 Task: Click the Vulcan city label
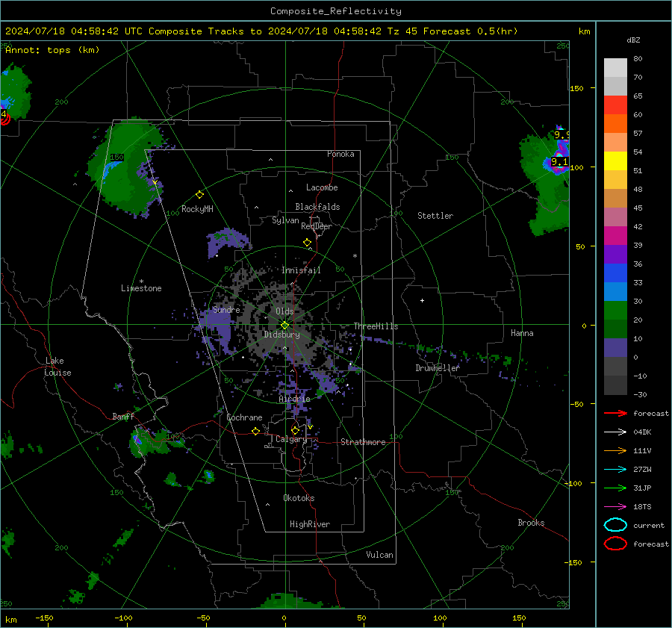coord(379,555)
